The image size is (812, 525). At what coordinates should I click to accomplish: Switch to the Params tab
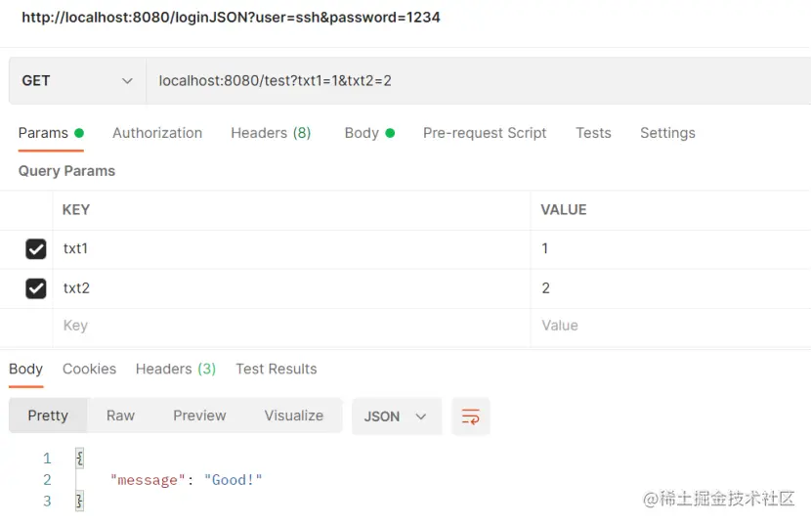coord(51,133)
